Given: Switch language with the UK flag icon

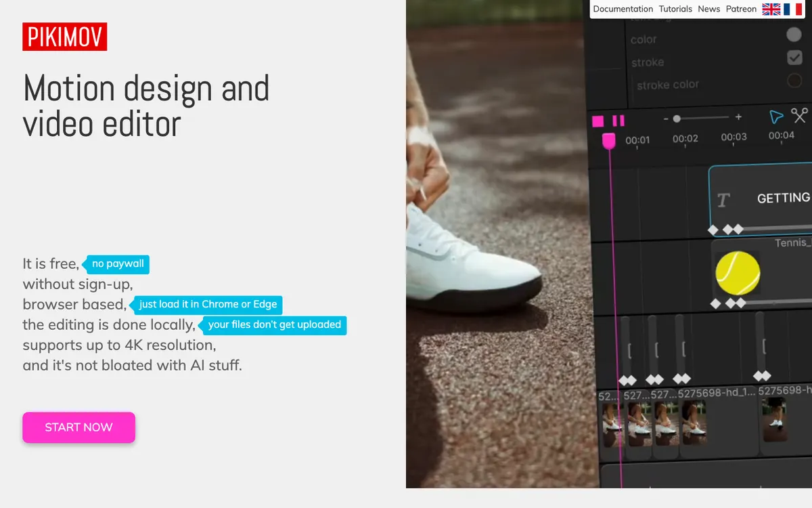Looking at the screenshot, I should (771, 9).
